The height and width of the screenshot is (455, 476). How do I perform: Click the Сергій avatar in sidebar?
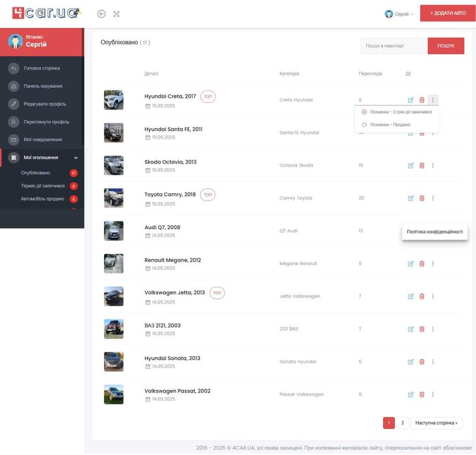point(15,42)
